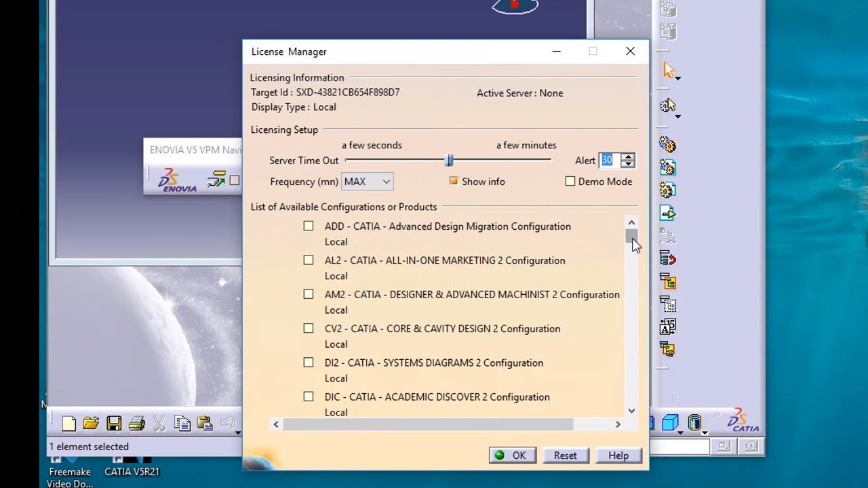Click the 'Display Type : Local' text
868x488 pixels.
[294, 107]
